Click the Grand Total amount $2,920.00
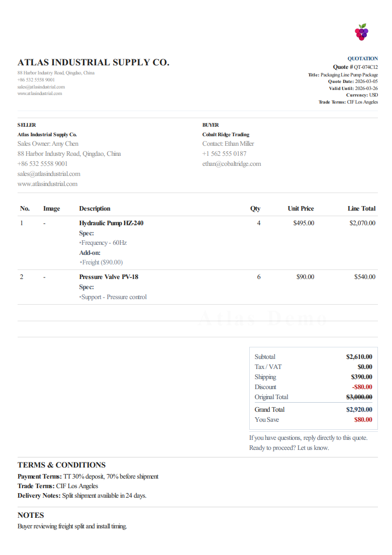The image size is (392, 555). point(359,410)
